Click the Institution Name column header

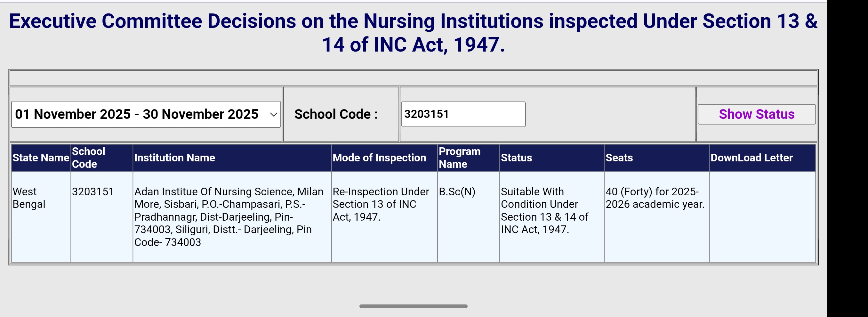174,158
